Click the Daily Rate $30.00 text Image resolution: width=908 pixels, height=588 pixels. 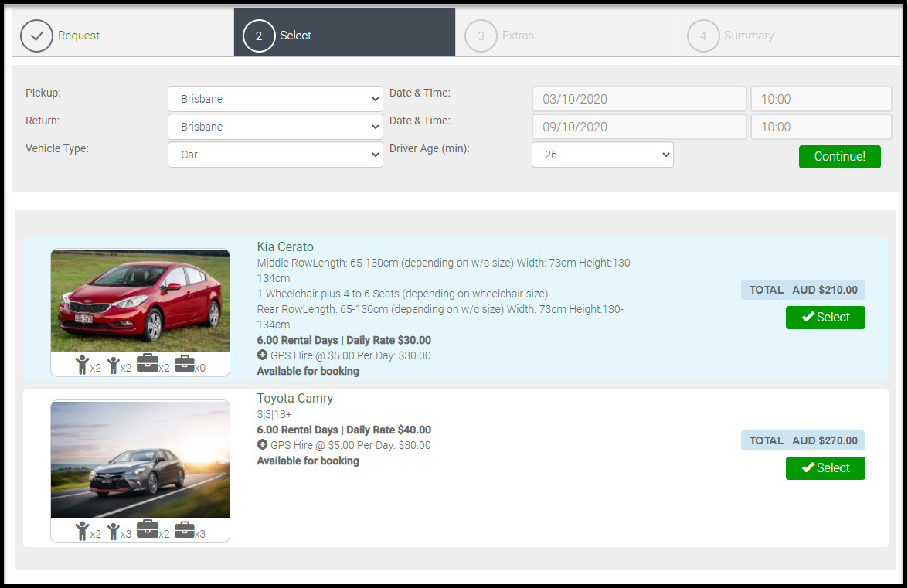(389, 340)
